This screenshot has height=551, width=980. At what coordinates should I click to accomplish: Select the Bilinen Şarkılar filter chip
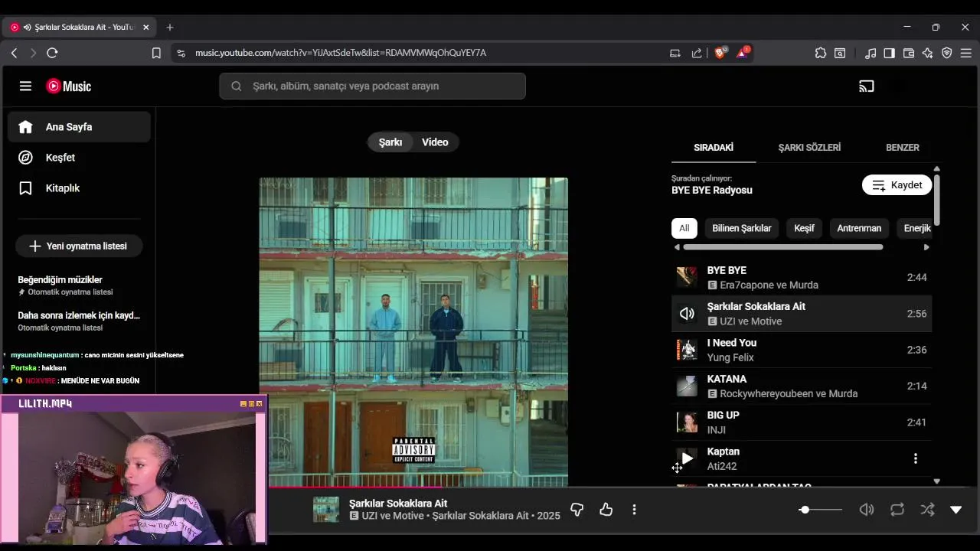742,228
